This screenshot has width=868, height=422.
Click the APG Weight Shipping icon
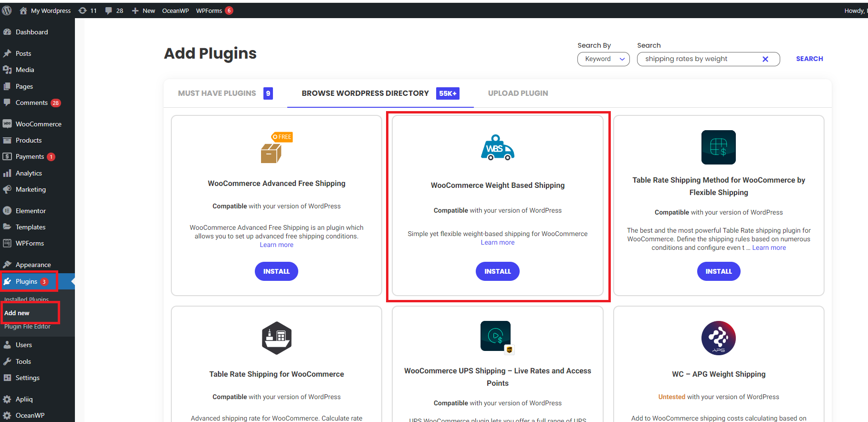tap(719, 338)
